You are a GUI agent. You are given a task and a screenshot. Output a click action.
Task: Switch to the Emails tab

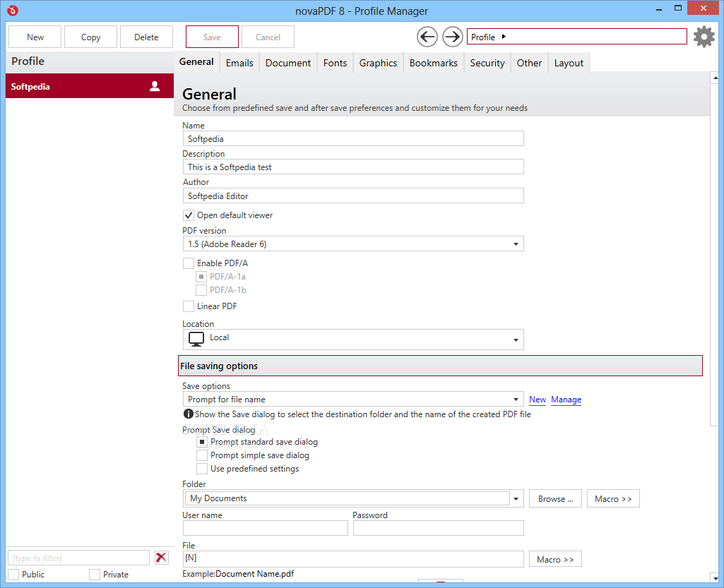coord(239,63)
